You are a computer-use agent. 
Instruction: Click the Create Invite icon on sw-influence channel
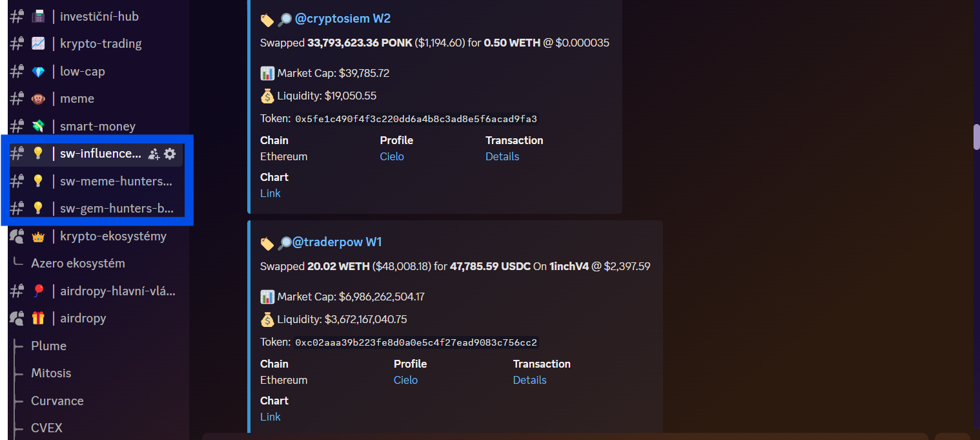(x=154, y=154)
